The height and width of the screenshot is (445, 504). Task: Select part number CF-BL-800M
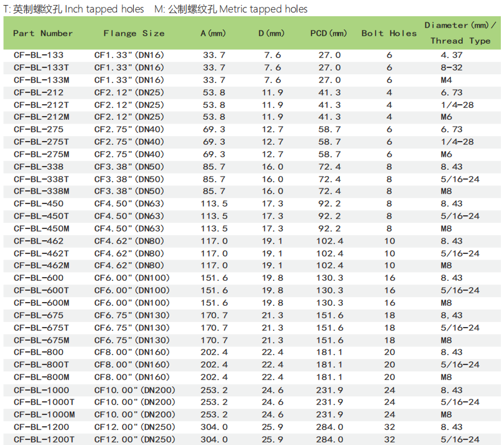pos(41,377)
